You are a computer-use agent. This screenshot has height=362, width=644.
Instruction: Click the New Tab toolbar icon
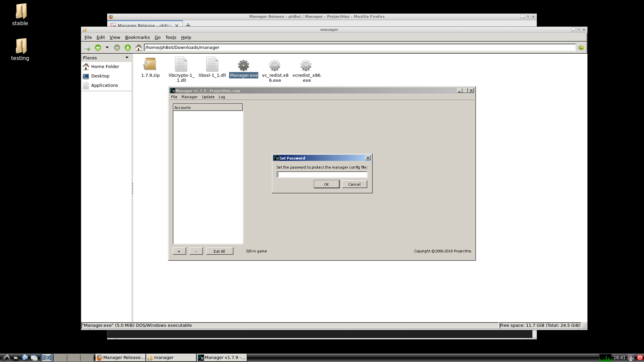click(87, 48)
